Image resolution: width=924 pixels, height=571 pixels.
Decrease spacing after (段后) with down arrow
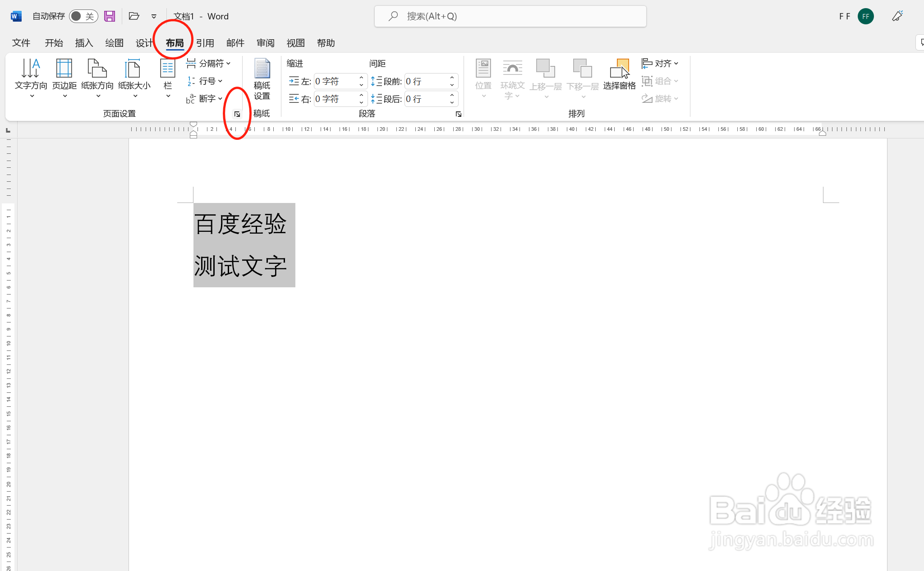(452, 102)
